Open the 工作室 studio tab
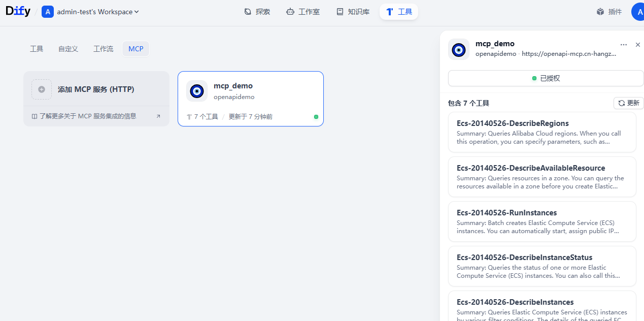 [303, 12]
